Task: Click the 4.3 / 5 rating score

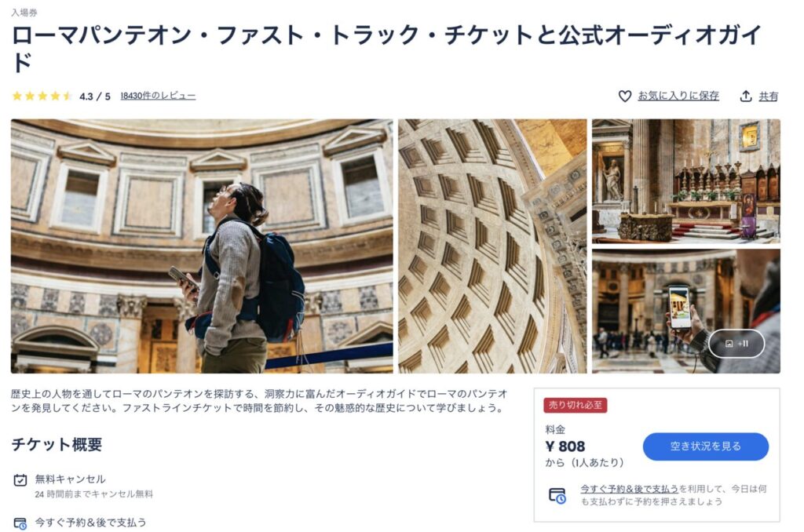Action: point(95,97)
